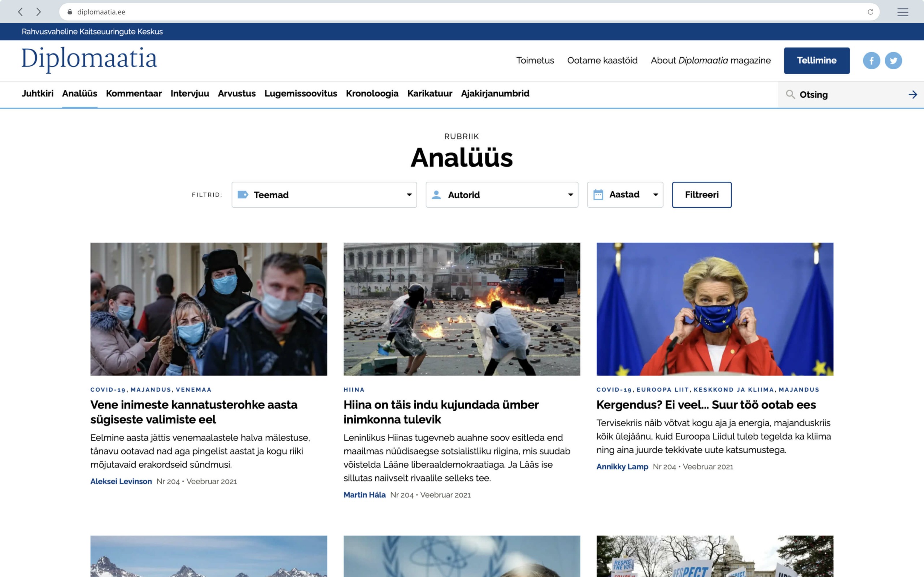
Task: Click the Tellimine subscription button
Action: [817, 60]
